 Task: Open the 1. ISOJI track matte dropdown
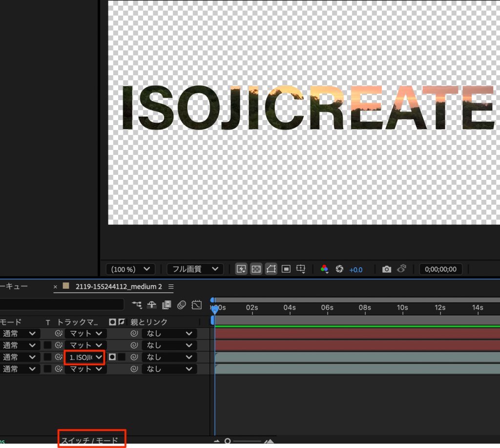(x=85, y=357)
